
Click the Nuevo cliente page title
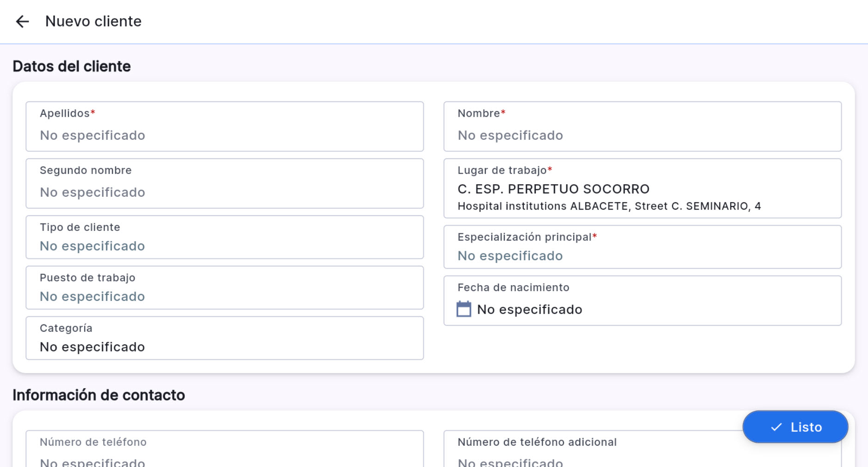pos(93,21)
